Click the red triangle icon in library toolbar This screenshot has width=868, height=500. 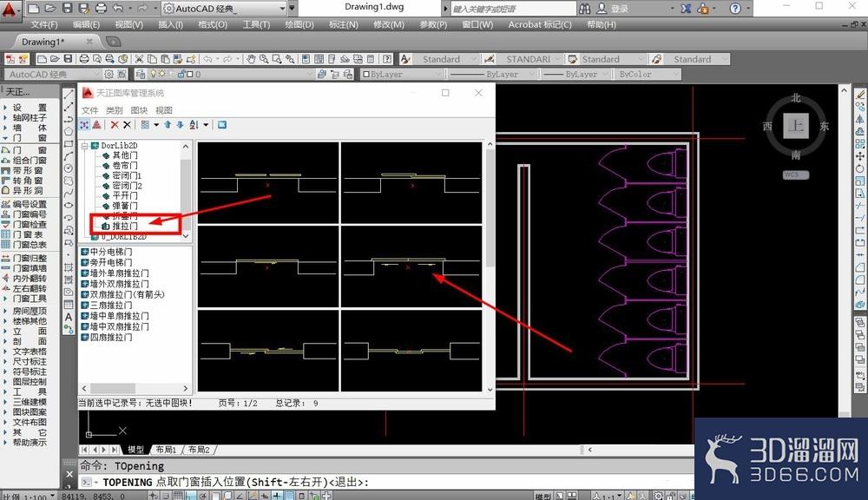[97, 125]
